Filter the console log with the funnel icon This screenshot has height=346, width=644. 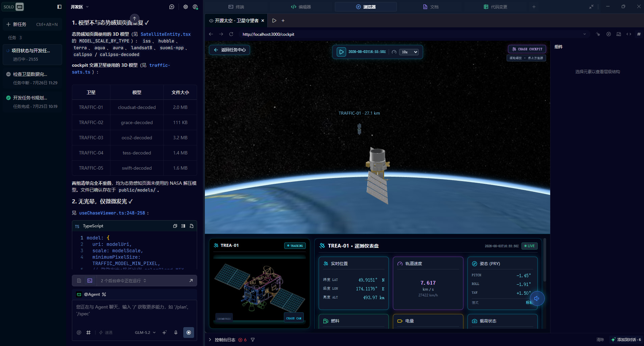click(253, 340)
